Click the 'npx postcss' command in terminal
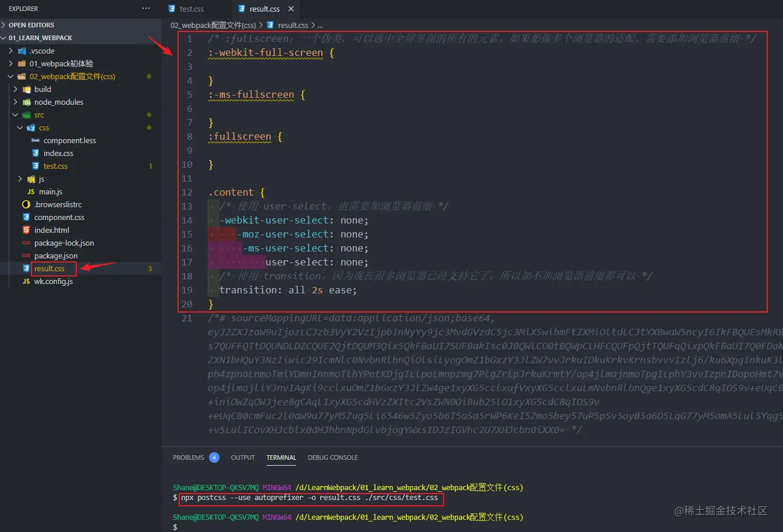This screenshot has width=783, height=532. 310,498
